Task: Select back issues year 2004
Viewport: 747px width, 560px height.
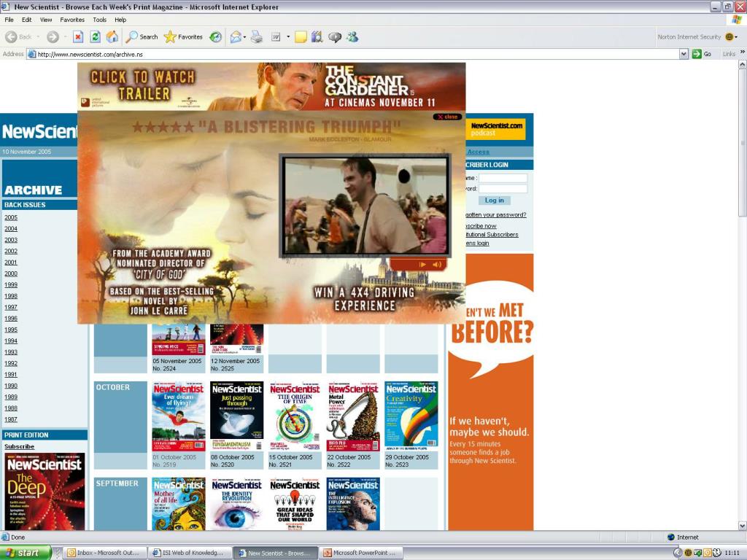Action: (x=11, y=228)
